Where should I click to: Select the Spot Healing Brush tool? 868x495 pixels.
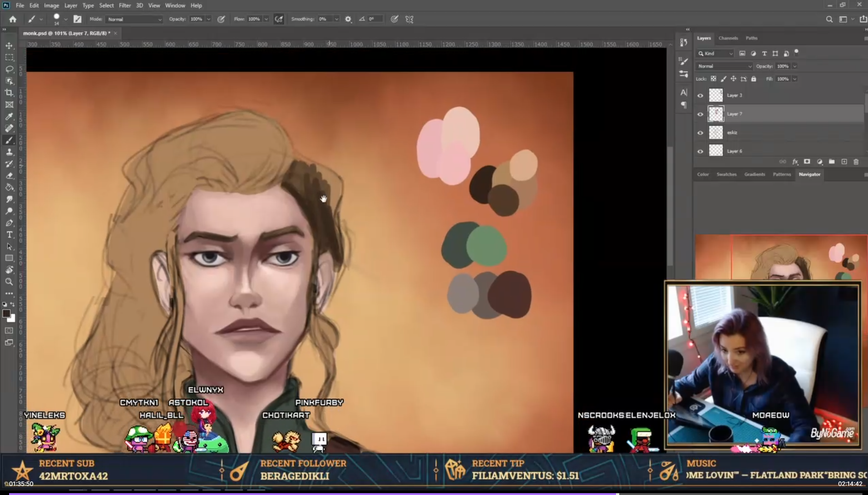pos(9,129)
